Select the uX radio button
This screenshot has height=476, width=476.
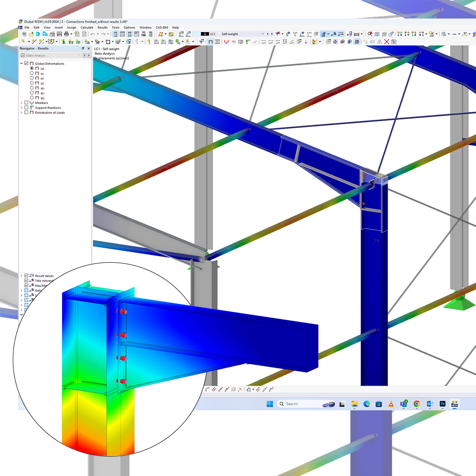point(32,73)
